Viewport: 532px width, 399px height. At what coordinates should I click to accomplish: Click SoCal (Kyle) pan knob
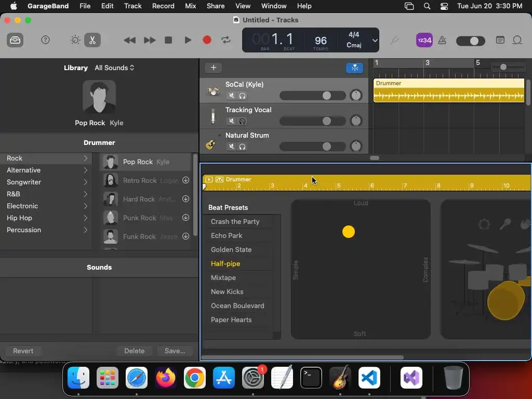click(356, 96)
